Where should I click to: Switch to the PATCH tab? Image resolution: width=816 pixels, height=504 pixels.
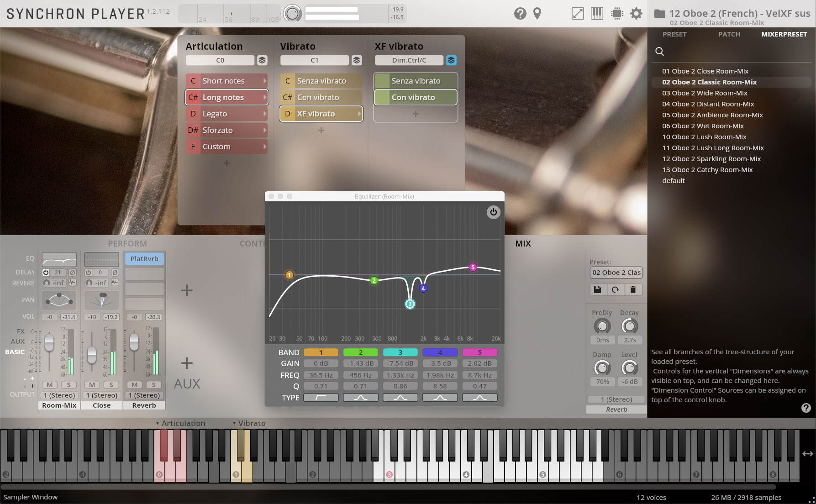[x=729, y=34]
